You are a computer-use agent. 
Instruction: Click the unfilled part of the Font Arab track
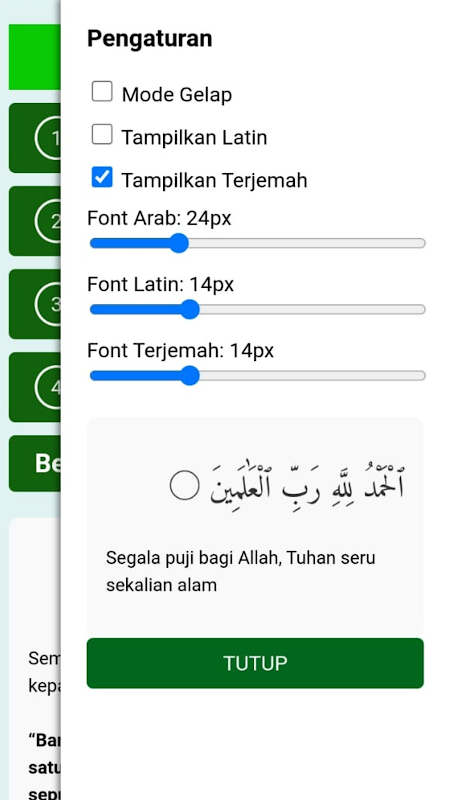(x=306, y=243)
